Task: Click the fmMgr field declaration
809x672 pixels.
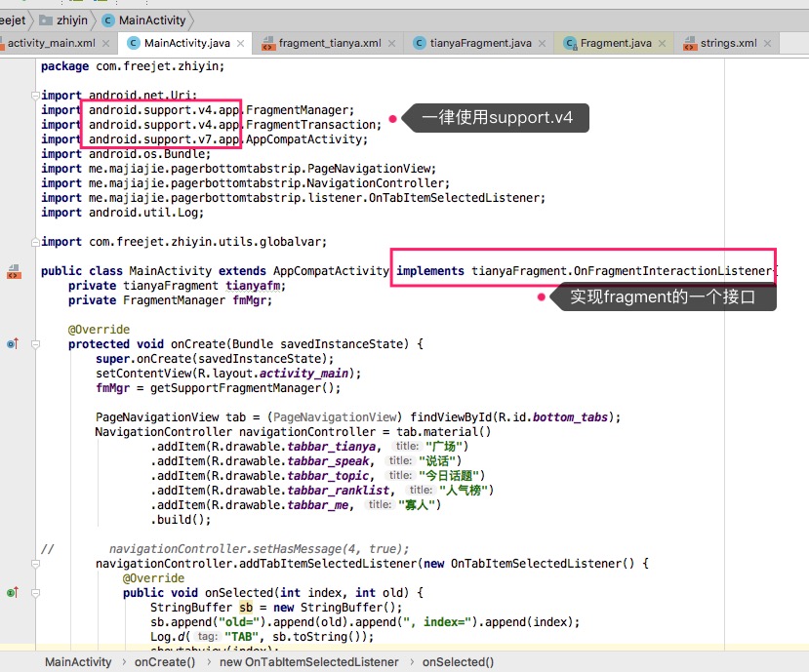Action: coord(170,300)
